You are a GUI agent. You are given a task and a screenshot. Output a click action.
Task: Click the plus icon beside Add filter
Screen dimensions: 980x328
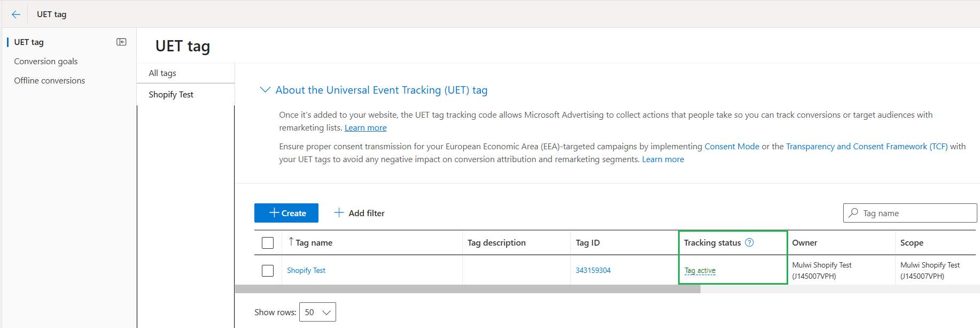339,212
